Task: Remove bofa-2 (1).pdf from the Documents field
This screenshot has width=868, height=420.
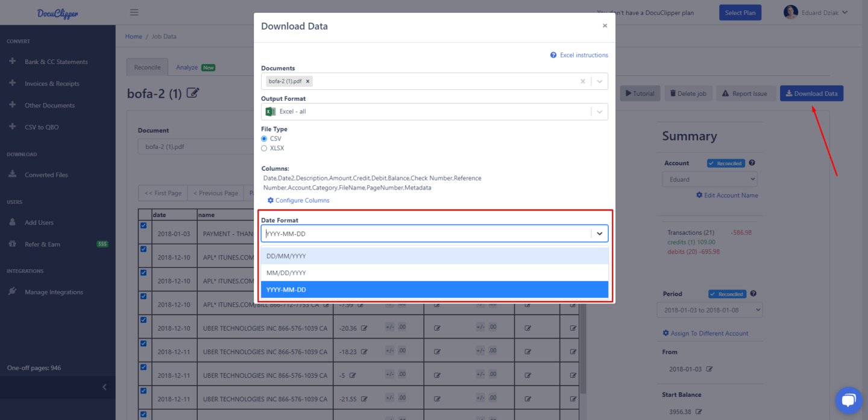Action: [x=308, y=81]
